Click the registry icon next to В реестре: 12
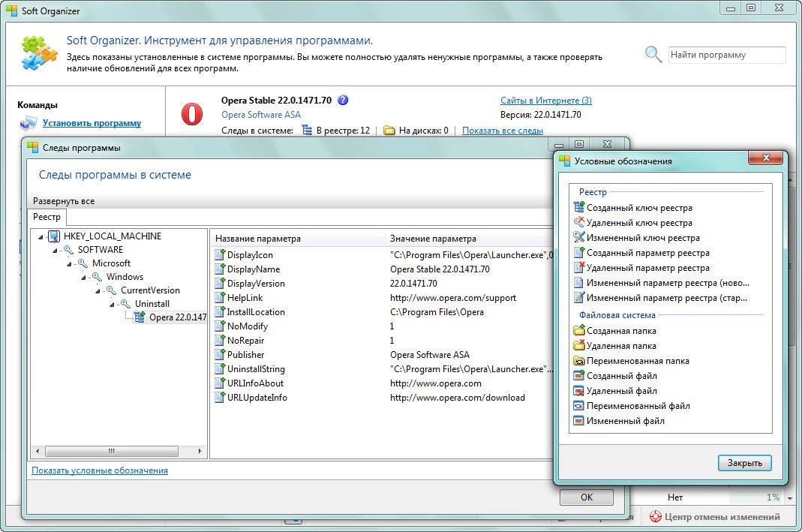The height and width of the screenshot is (532, 802). coord(307,131)
